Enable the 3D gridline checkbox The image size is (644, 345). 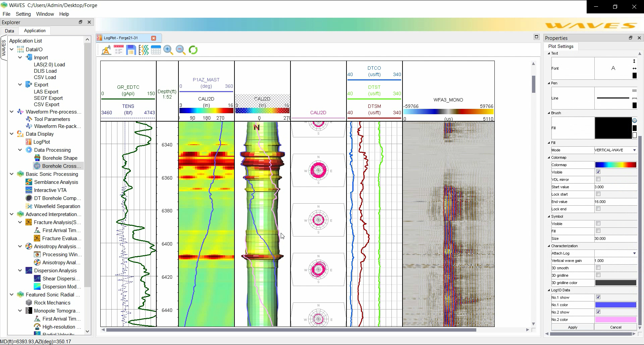[x=598, y=275]
